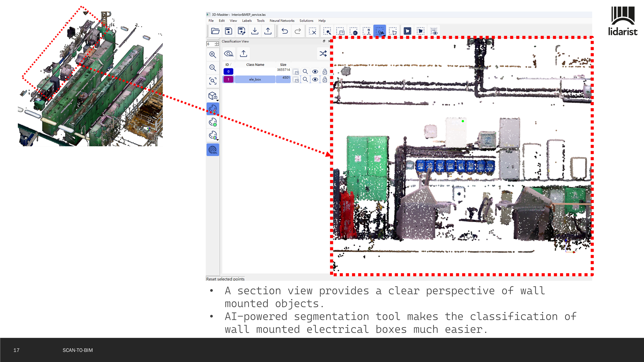The height and width of the screenshot is (362, 644).
Task: Open the Solutions menu
Action: pos(306,21)
